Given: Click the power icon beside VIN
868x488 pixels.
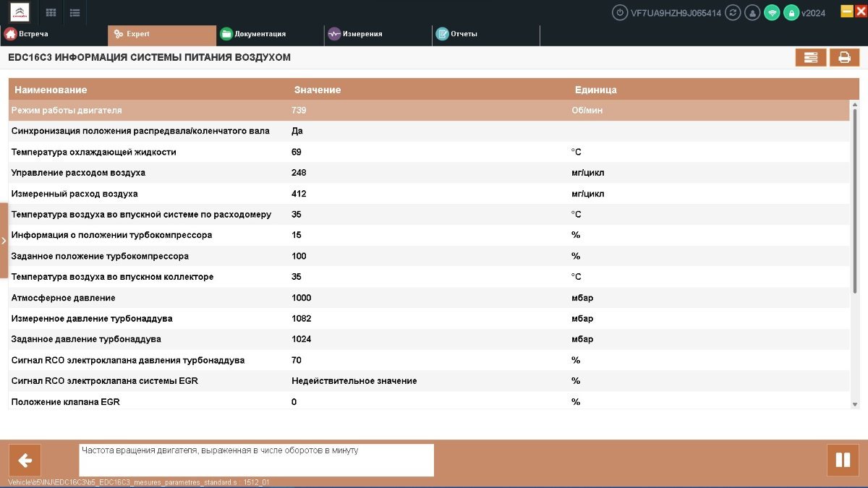Looking at the screenshot, I should pyautogui.click(x=620, y=12).
